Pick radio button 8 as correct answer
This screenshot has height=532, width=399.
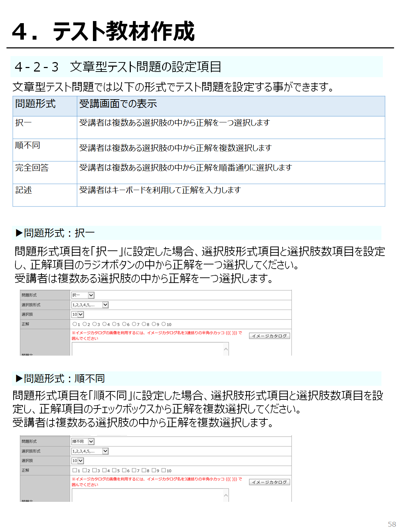tap(144, 324)
